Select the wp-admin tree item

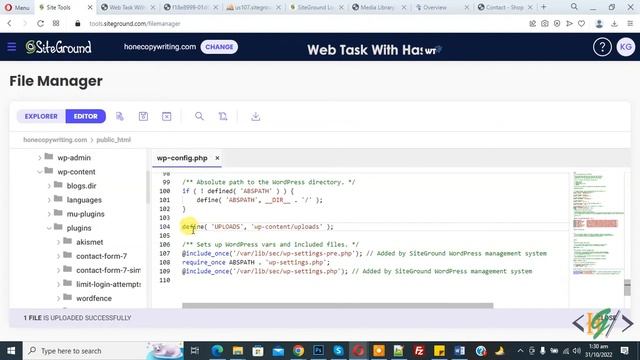(x=74, y=158)
